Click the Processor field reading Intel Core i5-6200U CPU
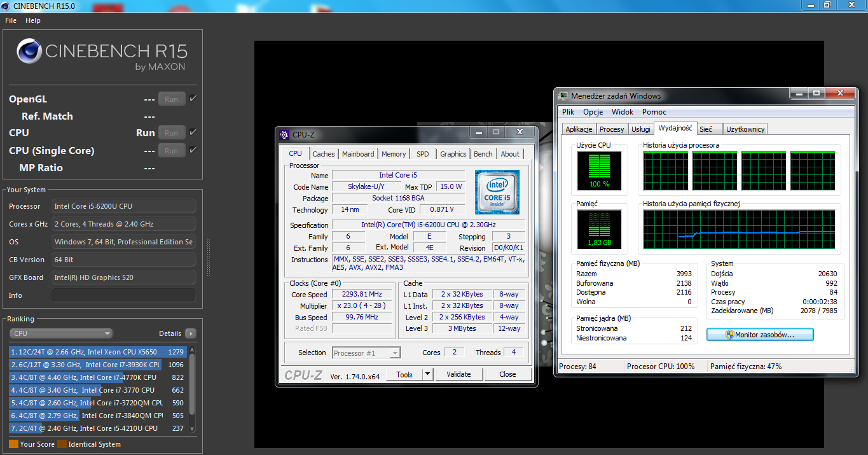The width and height of the screenshot is (868, 455). click(x=123, y=206)
